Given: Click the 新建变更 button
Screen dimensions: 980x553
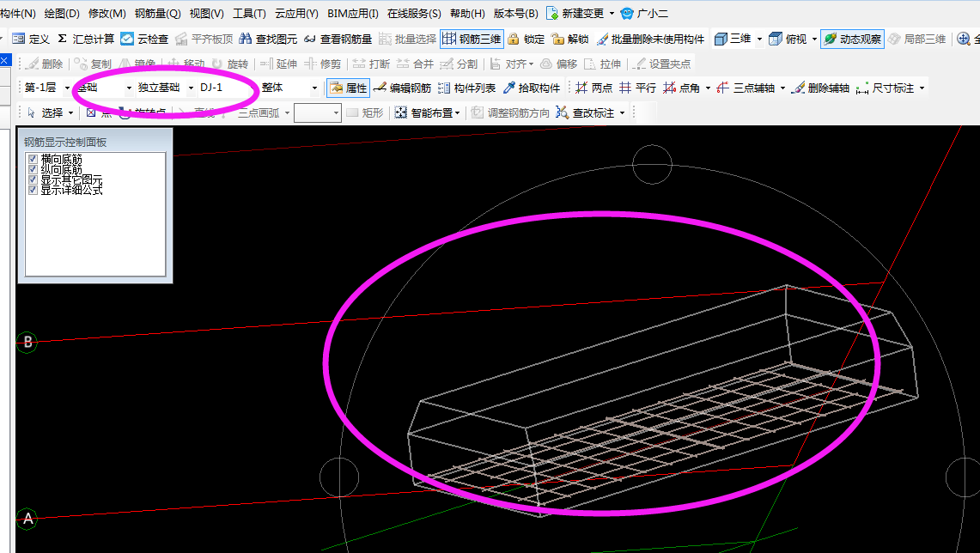Looking at the screenshot, I should coord(575,13).
